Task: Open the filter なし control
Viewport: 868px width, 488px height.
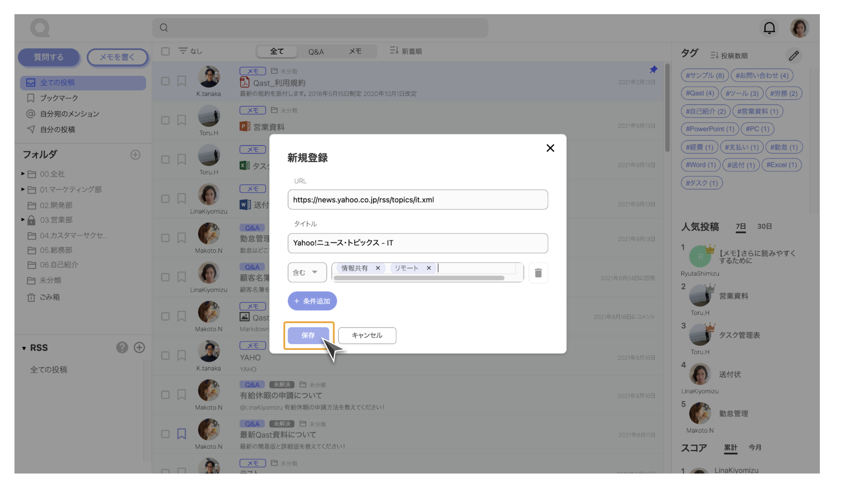Action: 190,51
